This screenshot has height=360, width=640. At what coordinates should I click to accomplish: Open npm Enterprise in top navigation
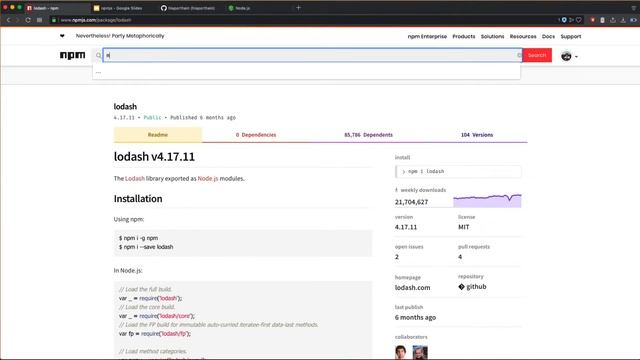pos(427,36)
